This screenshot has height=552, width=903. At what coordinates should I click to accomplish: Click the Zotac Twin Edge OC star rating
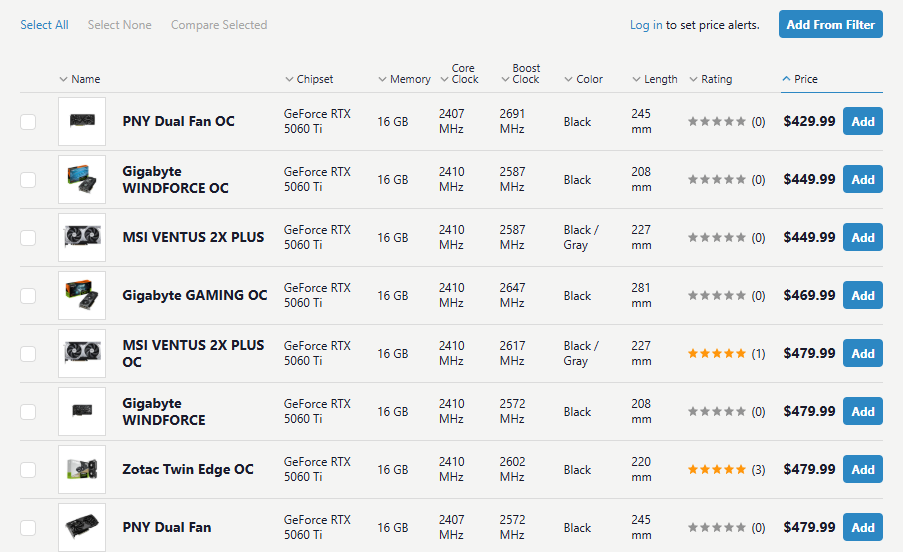point(716,470)
